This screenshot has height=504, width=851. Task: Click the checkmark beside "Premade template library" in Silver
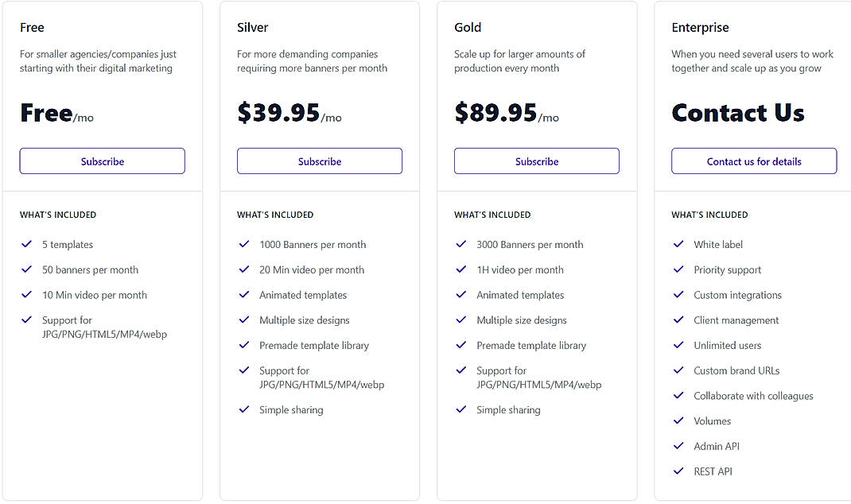243,345
